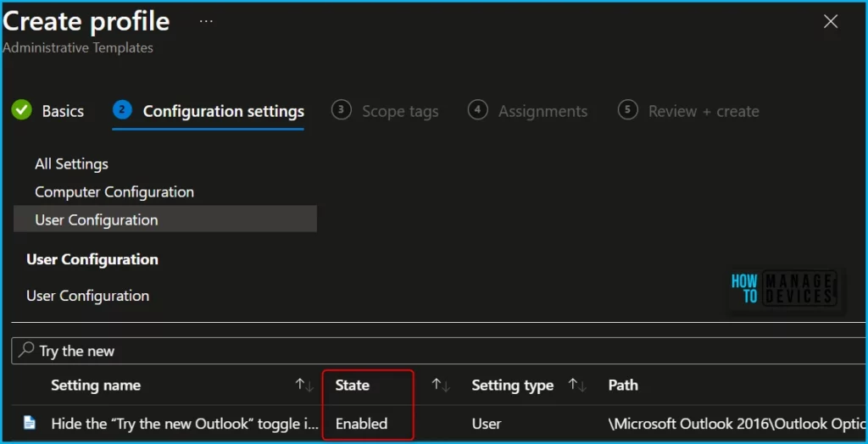This screenshot has width=868, height=444.
Task: Sort by the State column
Action: 441,386
